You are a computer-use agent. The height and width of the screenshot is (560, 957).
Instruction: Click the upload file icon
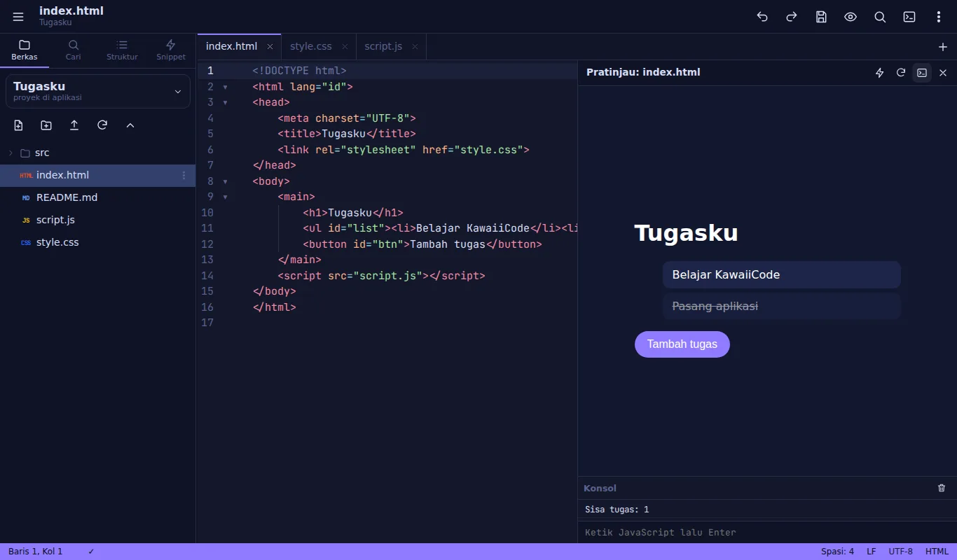tap(74, 125)
